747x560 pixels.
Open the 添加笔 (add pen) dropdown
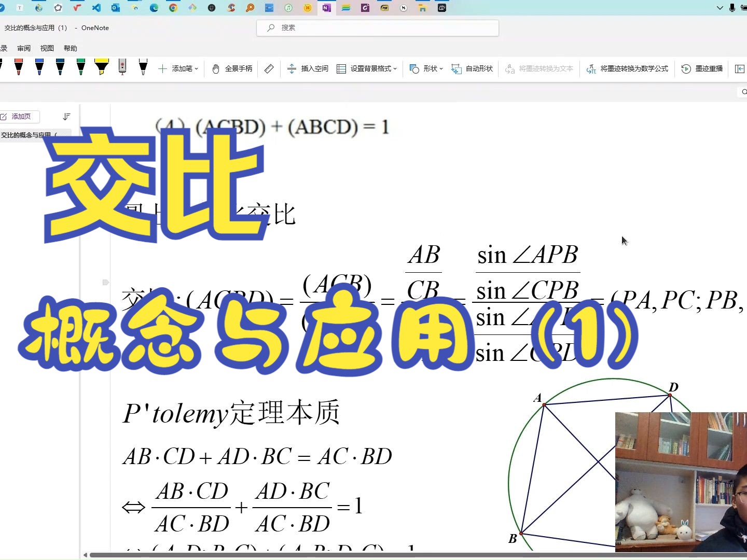point(178,68)
